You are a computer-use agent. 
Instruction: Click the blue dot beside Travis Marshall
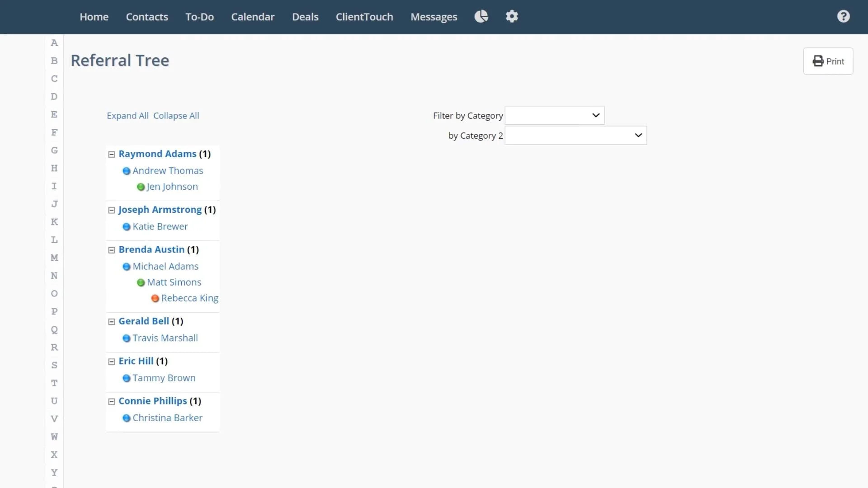127,338
